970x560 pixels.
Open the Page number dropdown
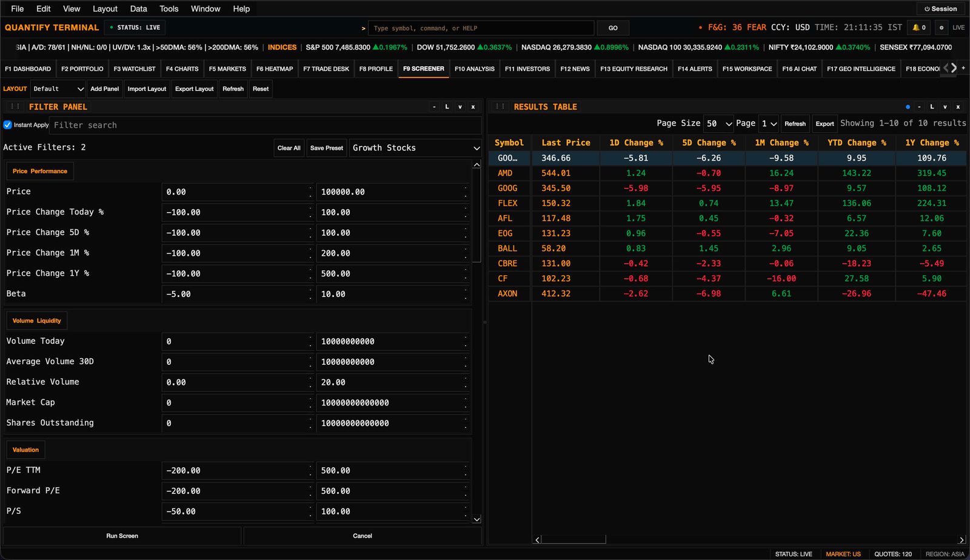[x=769, y=124]
